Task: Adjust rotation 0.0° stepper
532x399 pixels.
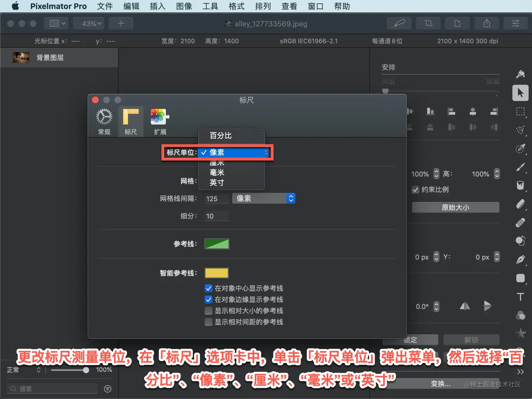Action: tap(436, 306)
